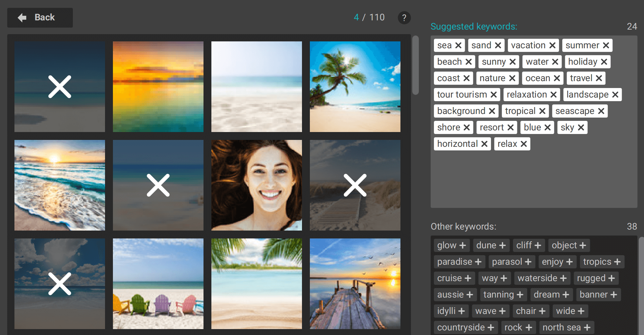Add the 'tanning' keyword tag

pyautogui.click(x=520, y=295)
